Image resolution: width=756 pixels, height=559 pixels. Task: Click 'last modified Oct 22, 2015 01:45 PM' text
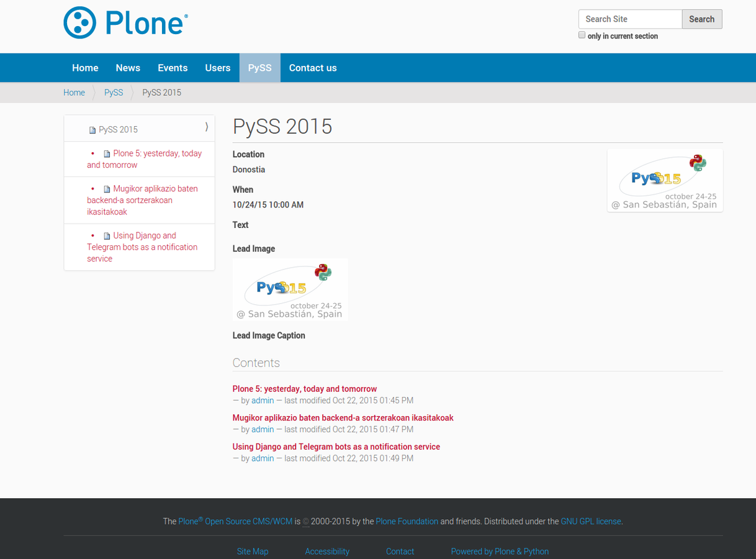[x=349, y=401]
